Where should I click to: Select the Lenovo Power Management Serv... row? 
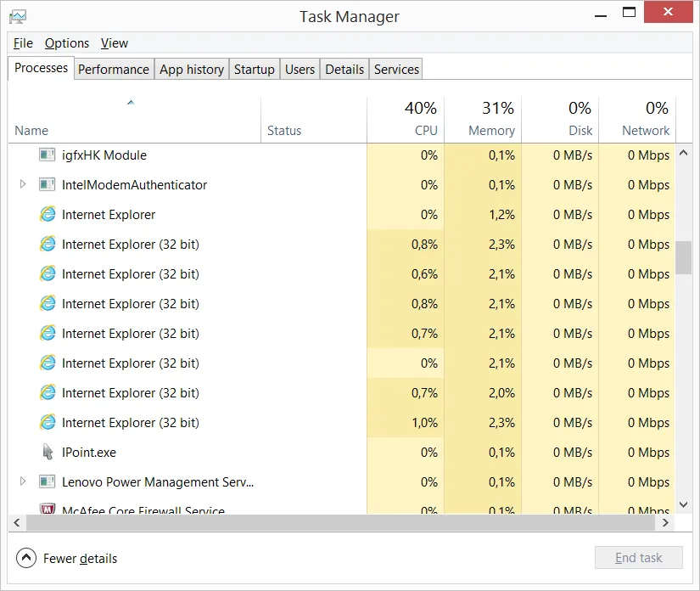(x=342, y=481)
